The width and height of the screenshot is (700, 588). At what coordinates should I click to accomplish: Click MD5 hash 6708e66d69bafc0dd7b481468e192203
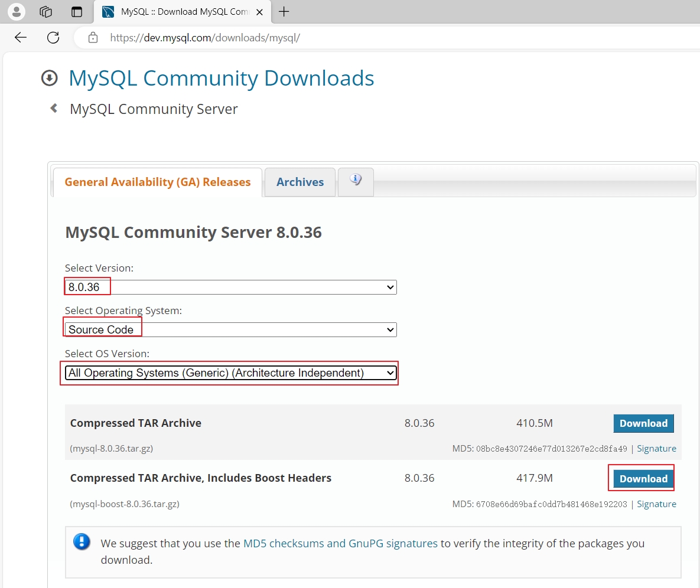tap(551, 504)
